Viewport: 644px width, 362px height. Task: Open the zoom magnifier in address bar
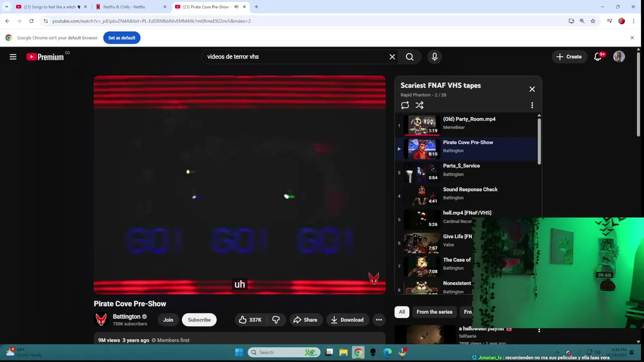click(582, 21)
